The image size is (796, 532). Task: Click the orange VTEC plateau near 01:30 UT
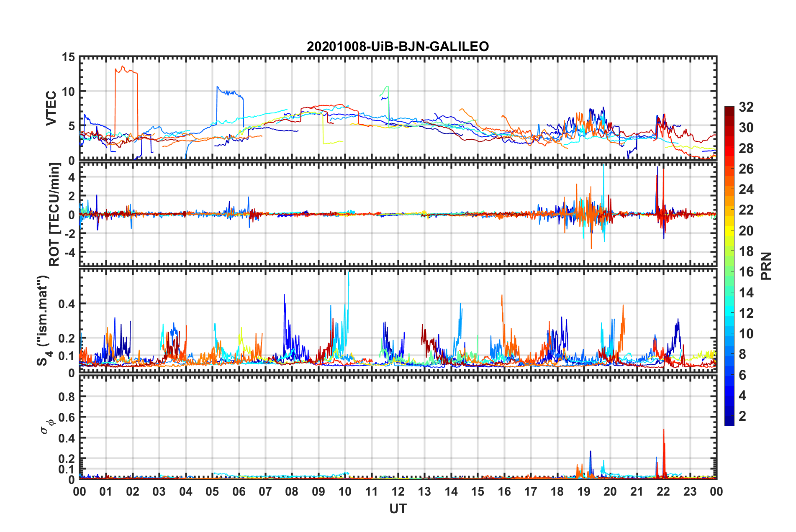tap(126, 70)
